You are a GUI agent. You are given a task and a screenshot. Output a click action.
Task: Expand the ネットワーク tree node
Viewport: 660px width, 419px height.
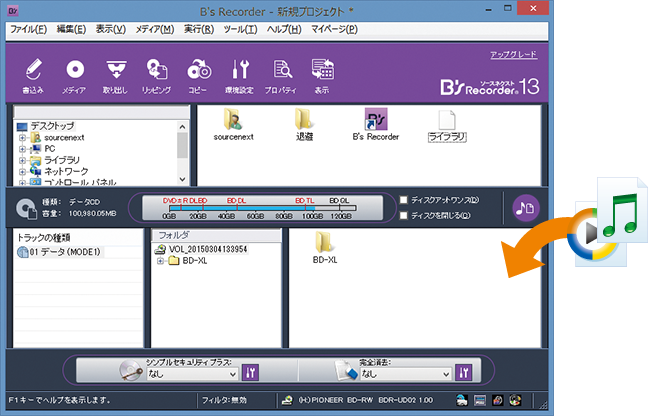coord(22,172)
